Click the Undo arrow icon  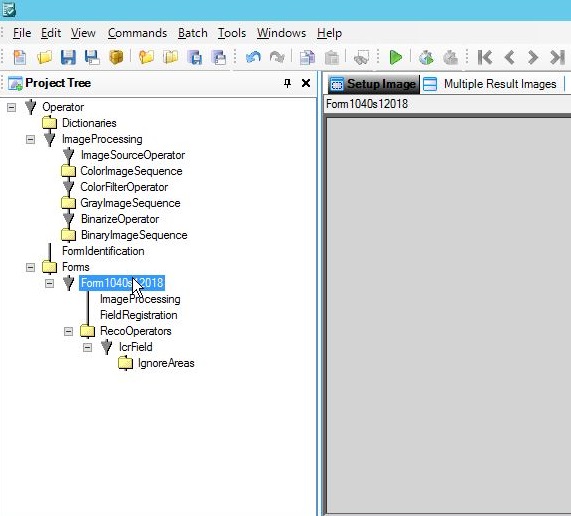click(x=253, y=57)
